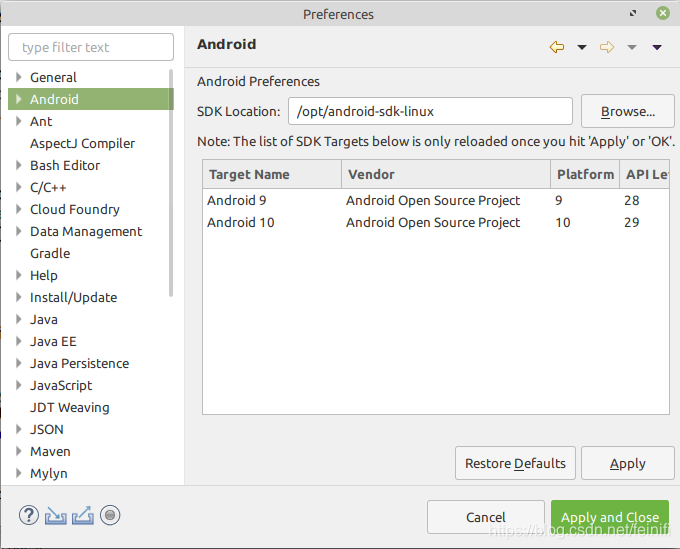Expand the Android tree node
This screenshot has height=549, width=680.
(18, 99)
